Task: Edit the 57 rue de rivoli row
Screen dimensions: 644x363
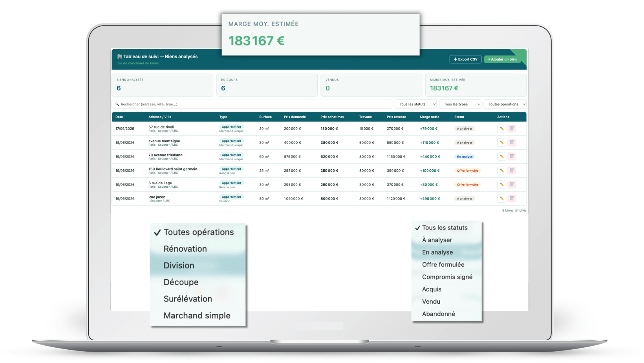Action: pos(501,128)
